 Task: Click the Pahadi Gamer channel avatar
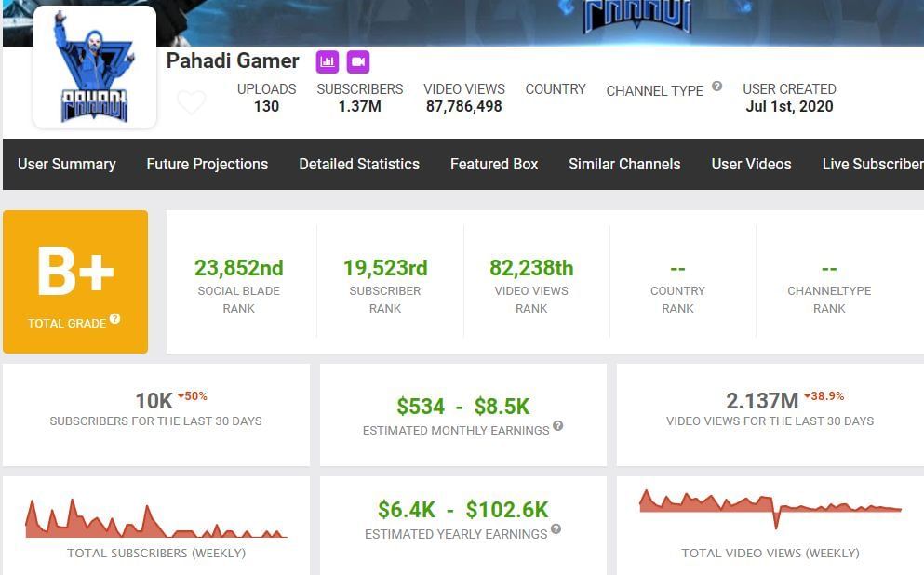95,67
